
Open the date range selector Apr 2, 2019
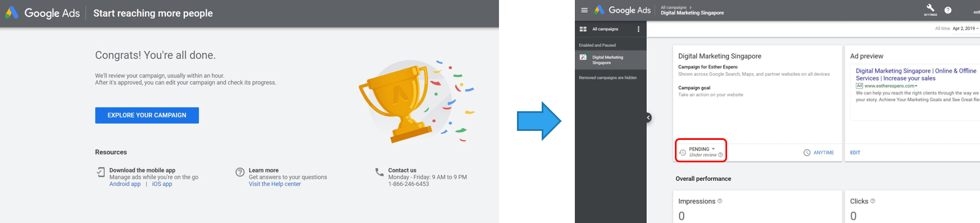(x=965, y=29)
